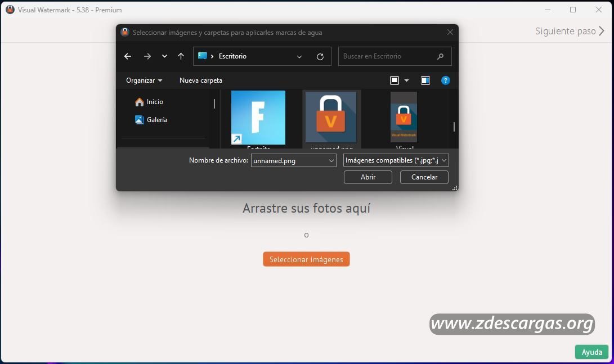The height and width of the screenshot is (364, 614).
Task: Click the Buscar en Escritorio search field
Action: (x=395, y=56)
